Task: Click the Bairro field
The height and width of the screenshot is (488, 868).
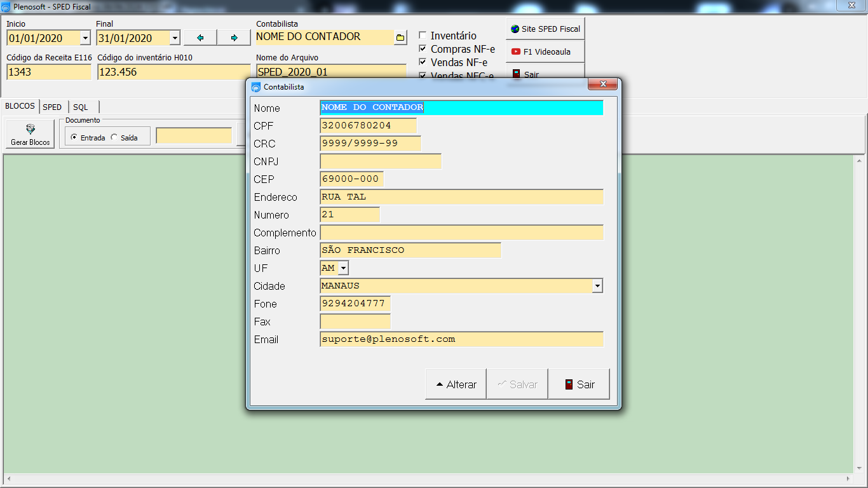Action: tap(410, 250)
